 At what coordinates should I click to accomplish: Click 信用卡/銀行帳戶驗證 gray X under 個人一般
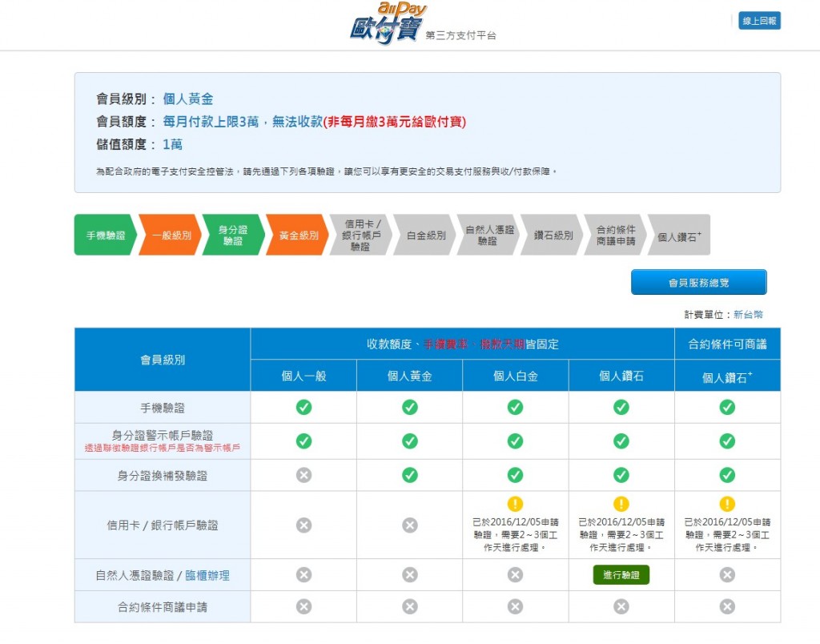(303, 525)
